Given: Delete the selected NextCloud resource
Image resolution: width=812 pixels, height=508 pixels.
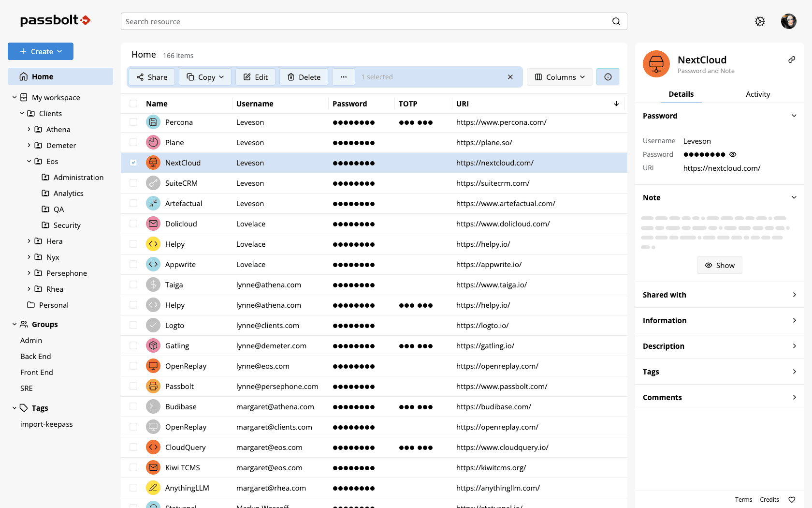Looking at the screenshot, I should (304, 76).
